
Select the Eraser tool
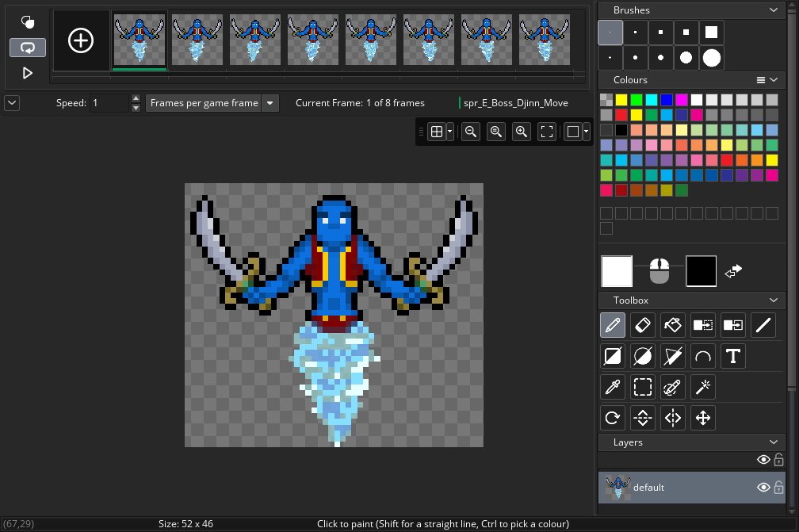(642, 325)
